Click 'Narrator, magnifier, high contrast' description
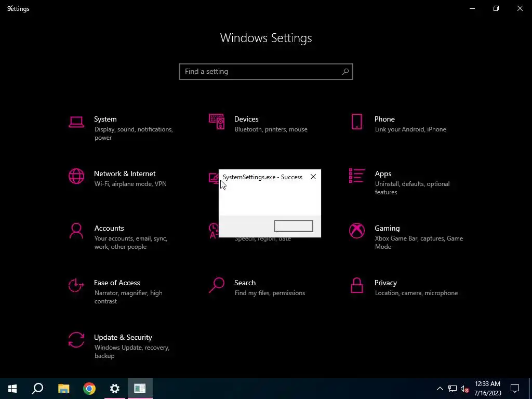 pyautogui.click(x=128, y=297)
